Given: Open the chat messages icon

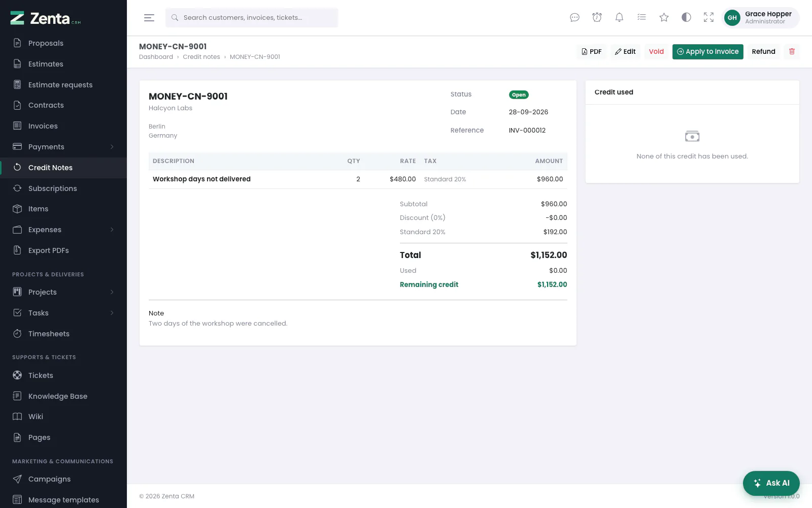Looking at the screenshot, I should click(x=574, y=18).
